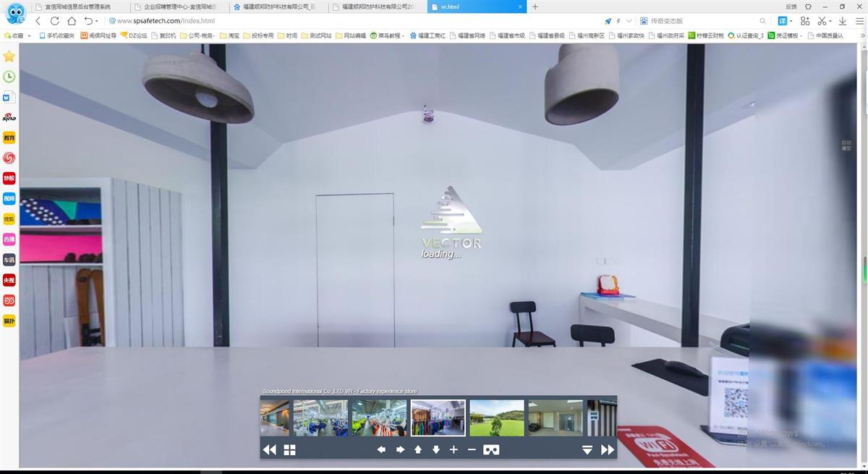Expand the address bar dropdown arrow

pos(628,21)
